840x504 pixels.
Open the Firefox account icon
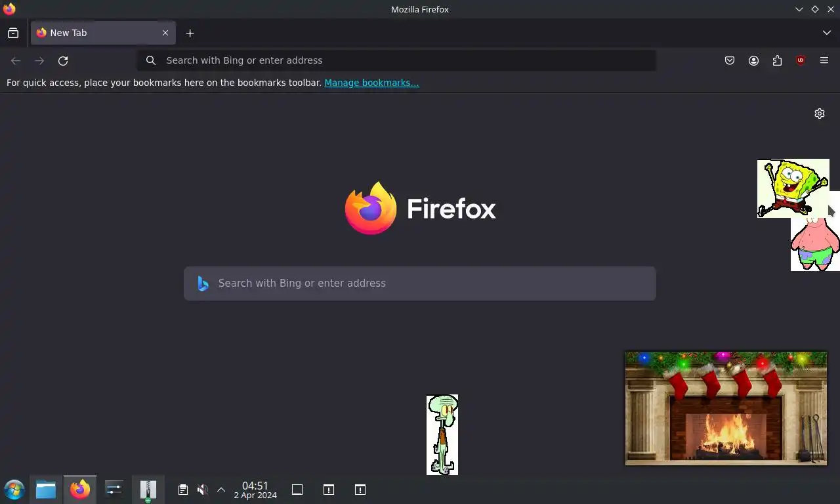[753, 60]
